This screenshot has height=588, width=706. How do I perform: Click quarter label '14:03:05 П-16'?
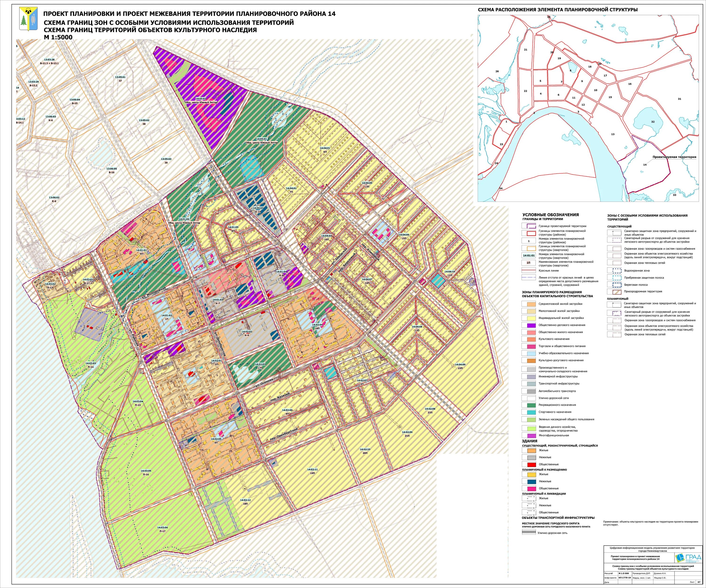coord(146,473)
